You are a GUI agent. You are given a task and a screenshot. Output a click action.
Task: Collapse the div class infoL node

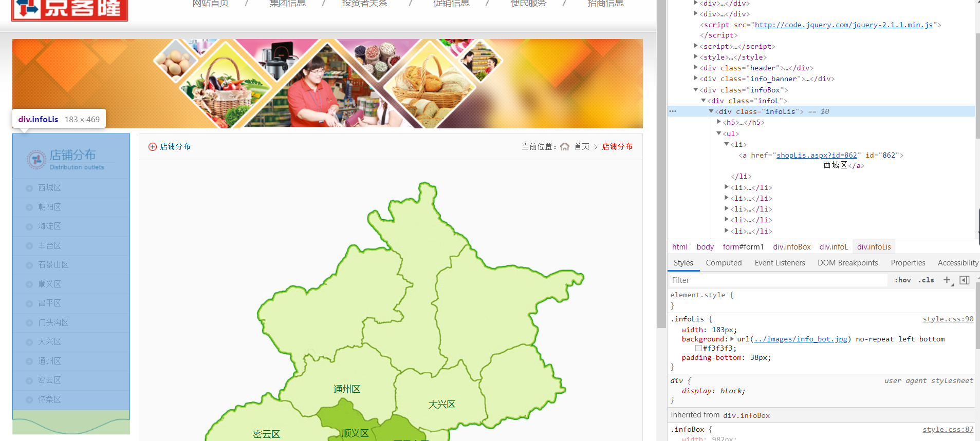704,101
